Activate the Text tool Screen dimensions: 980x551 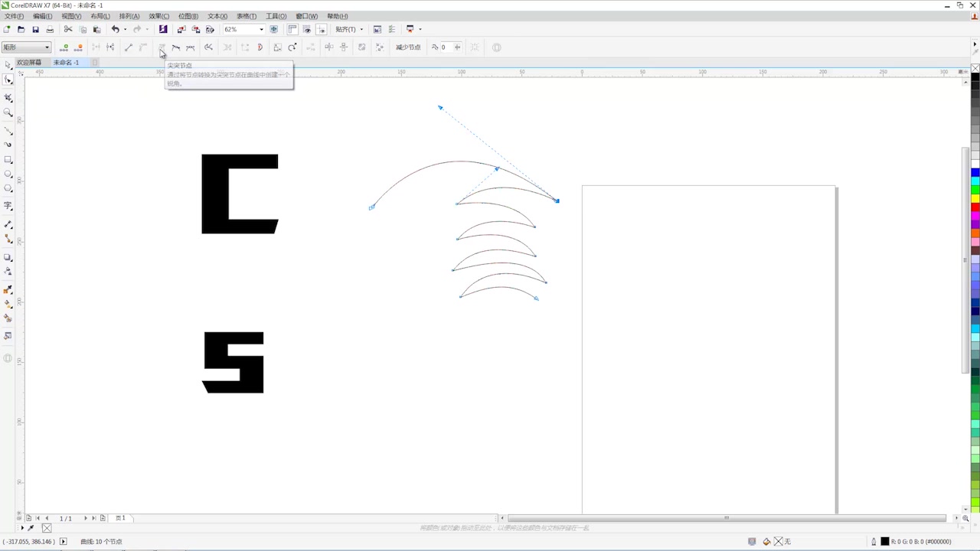tap(8, 207)
